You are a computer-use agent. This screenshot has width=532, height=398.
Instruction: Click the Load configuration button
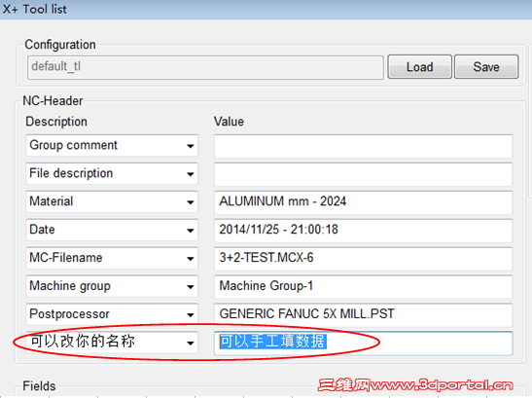click(420, 67)
